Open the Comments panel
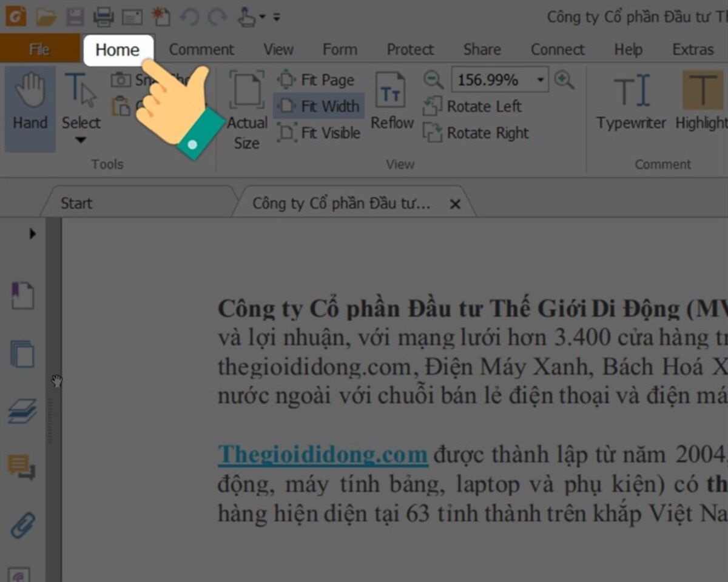The width and height of the screenshot is (728, 582). [x=22, y=467]
